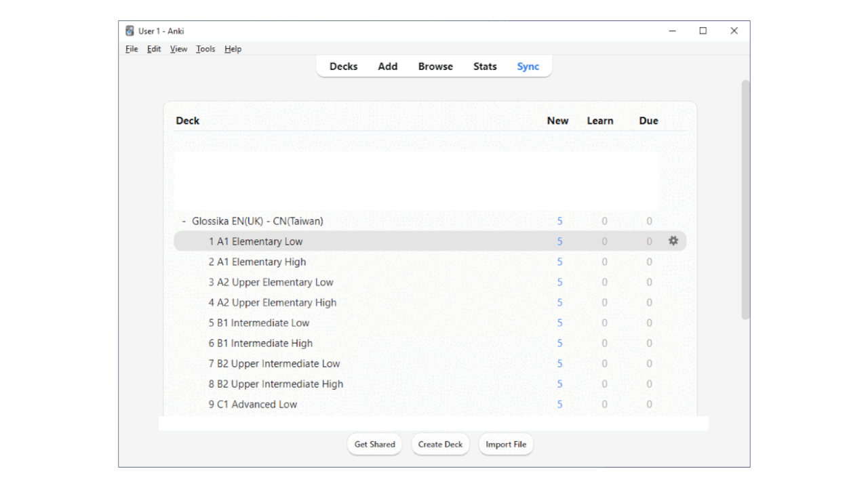Viewport: 868px width, 488px height.
Task: Show the Stats screen
Action: click(x=485, y=66)
